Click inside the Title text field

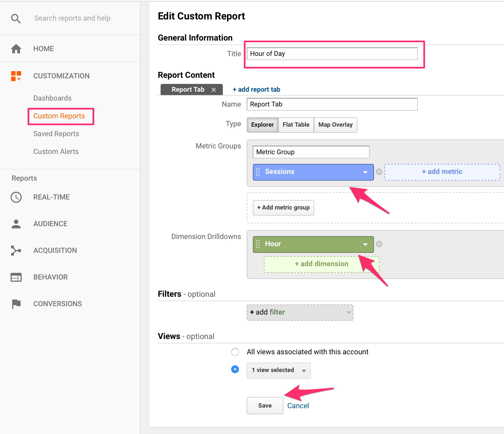click(x=332, y=54)
